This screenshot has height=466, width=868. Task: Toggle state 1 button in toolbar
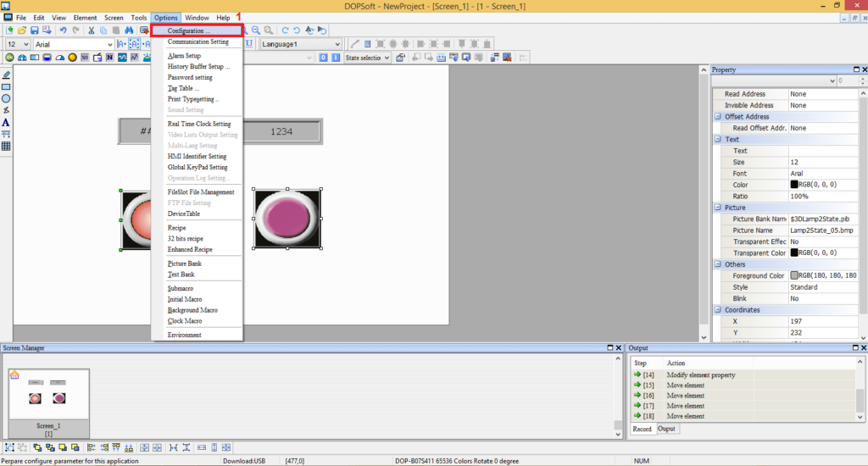click(336, 58)
